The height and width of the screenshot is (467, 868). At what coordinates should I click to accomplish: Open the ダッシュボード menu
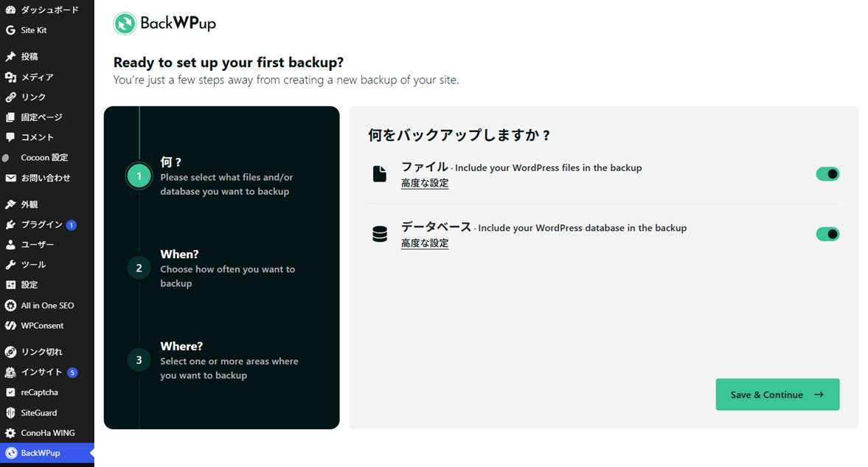click(x=50, y=10)
